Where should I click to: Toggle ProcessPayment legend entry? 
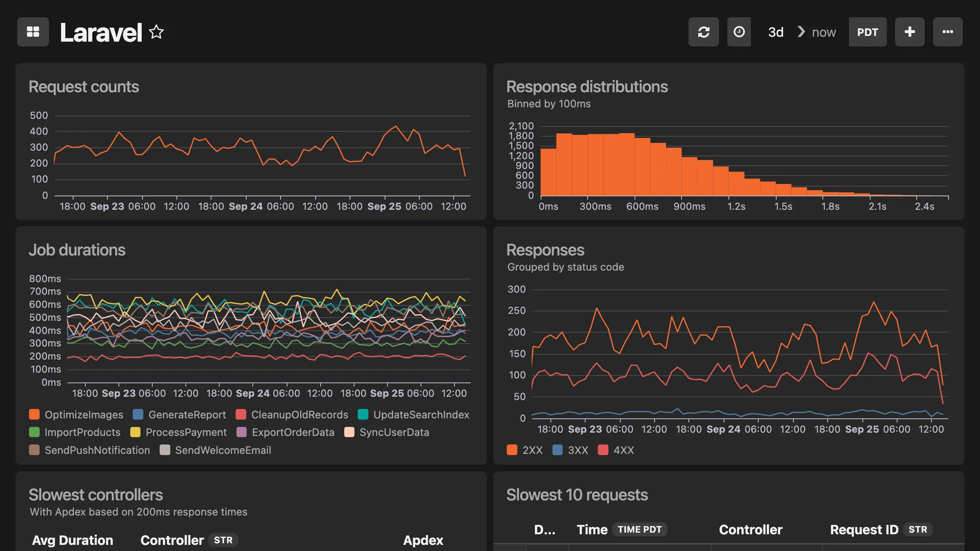coord(178,432)
